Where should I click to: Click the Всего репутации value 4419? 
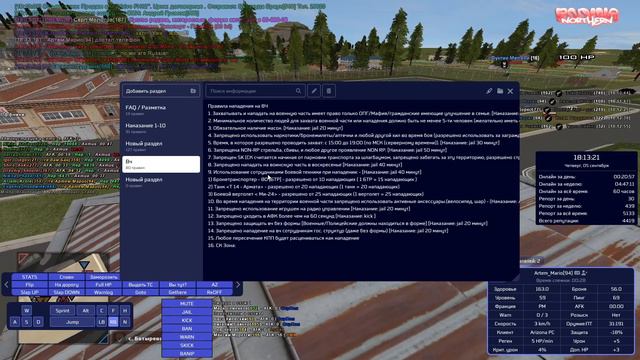click(629, 221)
